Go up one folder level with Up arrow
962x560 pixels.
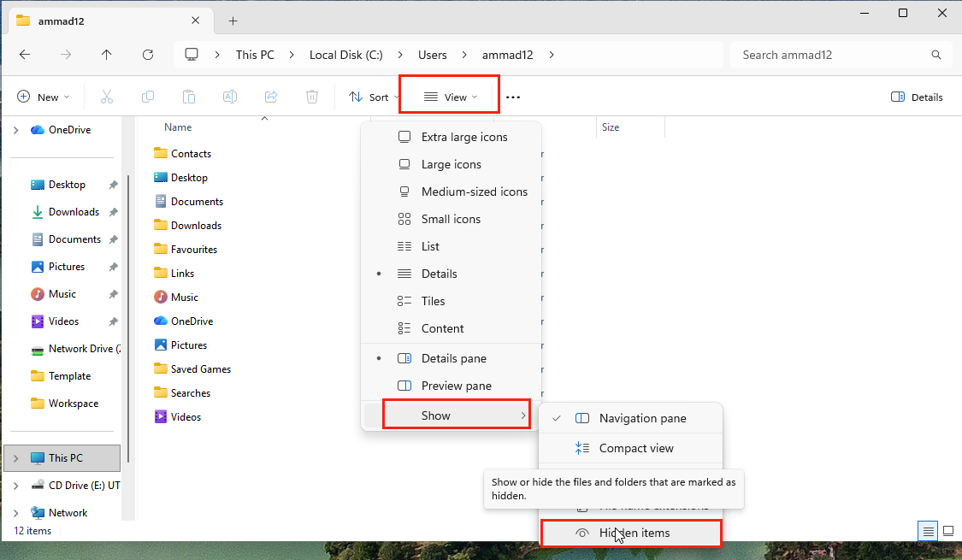pyautogui.click(x=106, y=55)
